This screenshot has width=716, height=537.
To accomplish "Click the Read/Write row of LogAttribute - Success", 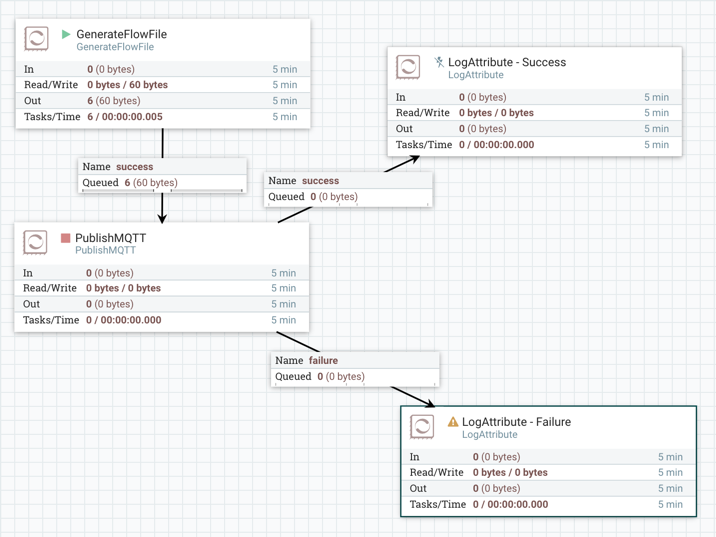I will pyautogui.click(x=534, y=113).
